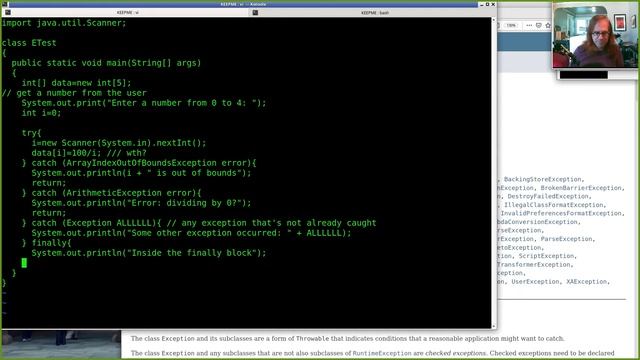This screenshot has height=360, width=640.
Task: Click the 'is out of bounds' println line
Action: click(141, 173)
